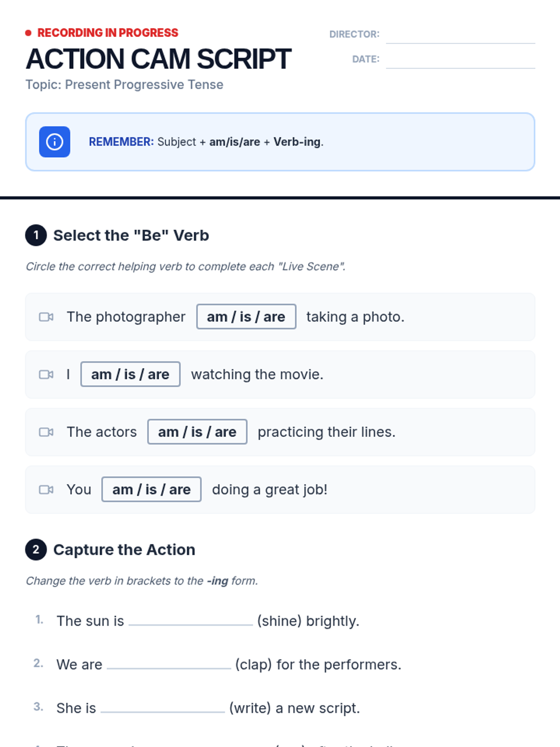Click the 'Select the "Be" Verb' heading
560x747 pixels.
pos(131,235)
